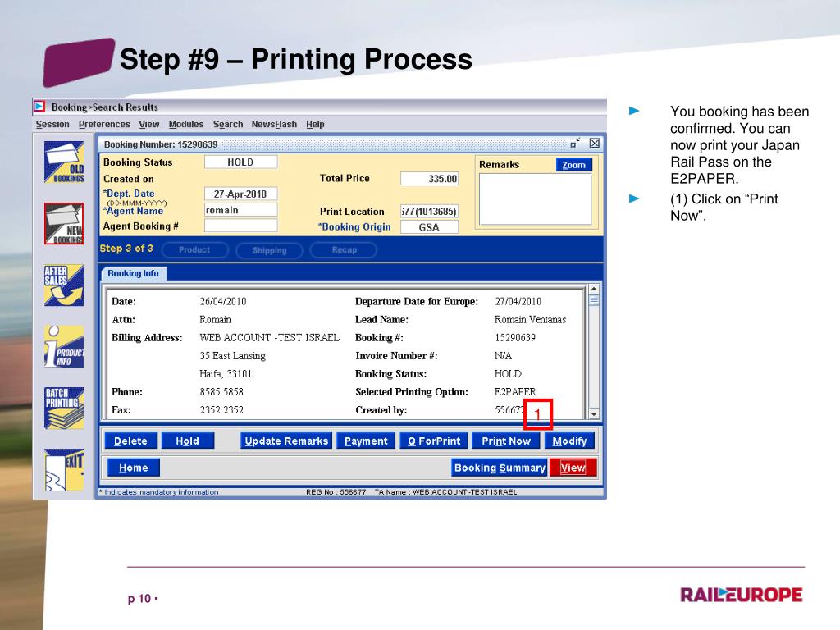Click the Booking Status field showing HOLD

pyautogui.click(x=240, y=162)
